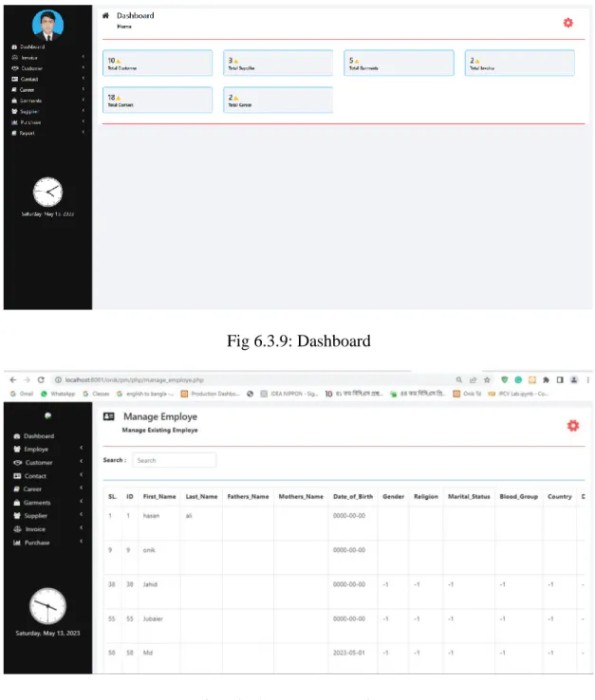Select Career in the Manage Employe page sidebar

pos(32,488)
